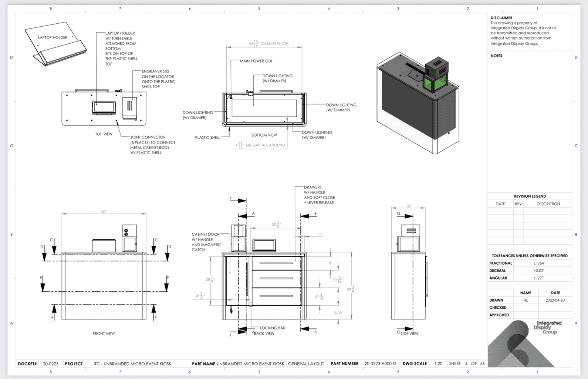The height and width of the screenshot is (379, 588).
Task: Click the 'DESCRIPTION' column header
Action: pyautogui.click(x=548, y=204)
